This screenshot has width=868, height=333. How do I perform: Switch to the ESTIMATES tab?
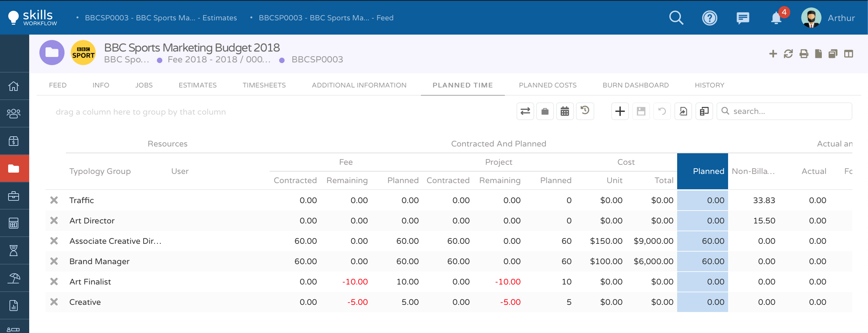click(x=198, y=85)
